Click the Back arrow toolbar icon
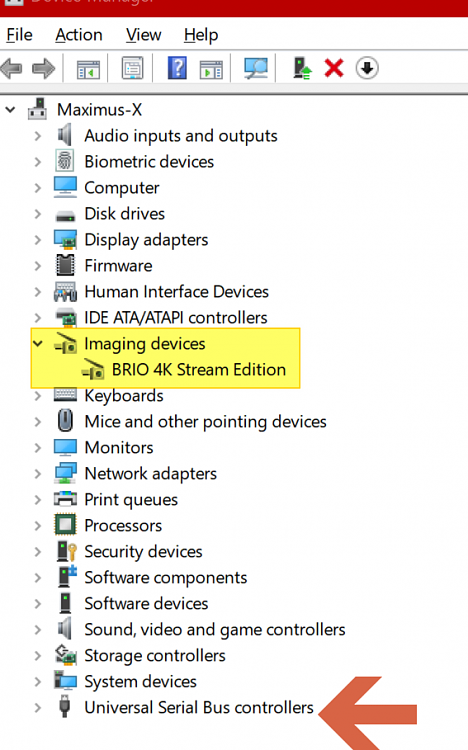The width and height of the screenshot is (468, 750). (x=11, y=68)
